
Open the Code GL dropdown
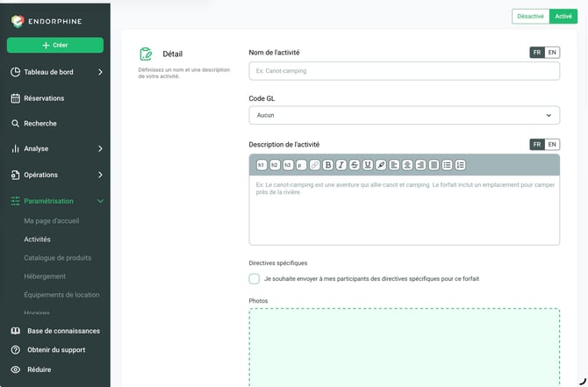click(x=405, y=115)
